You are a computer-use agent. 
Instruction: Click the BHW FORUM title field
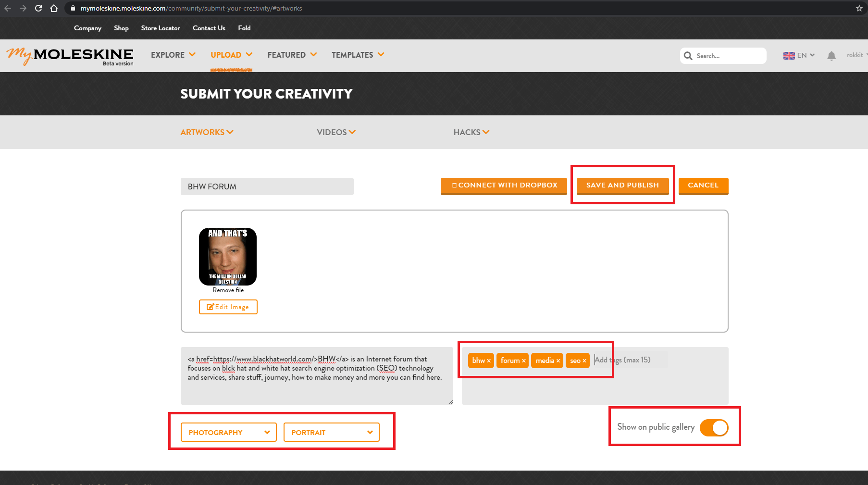pos(267,187)
